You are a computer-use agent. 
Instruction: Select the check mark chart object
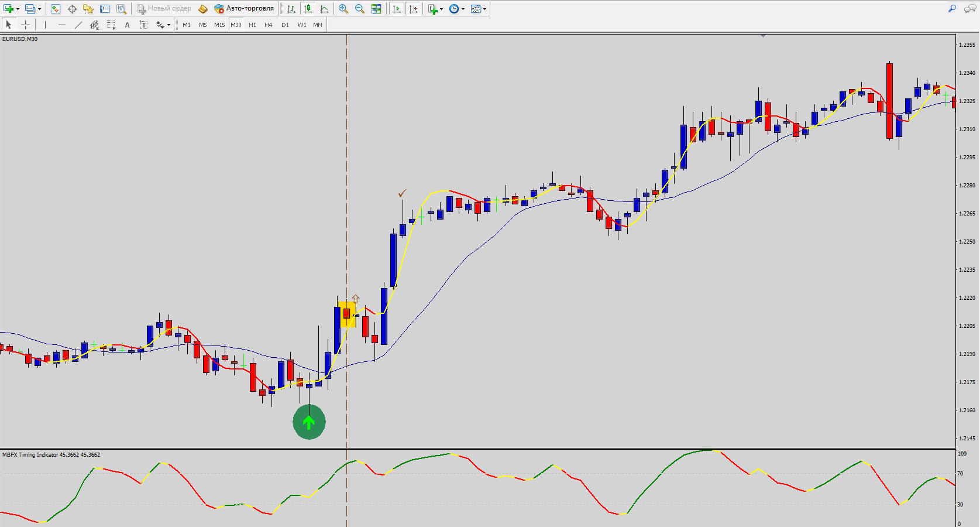[402, 193]
